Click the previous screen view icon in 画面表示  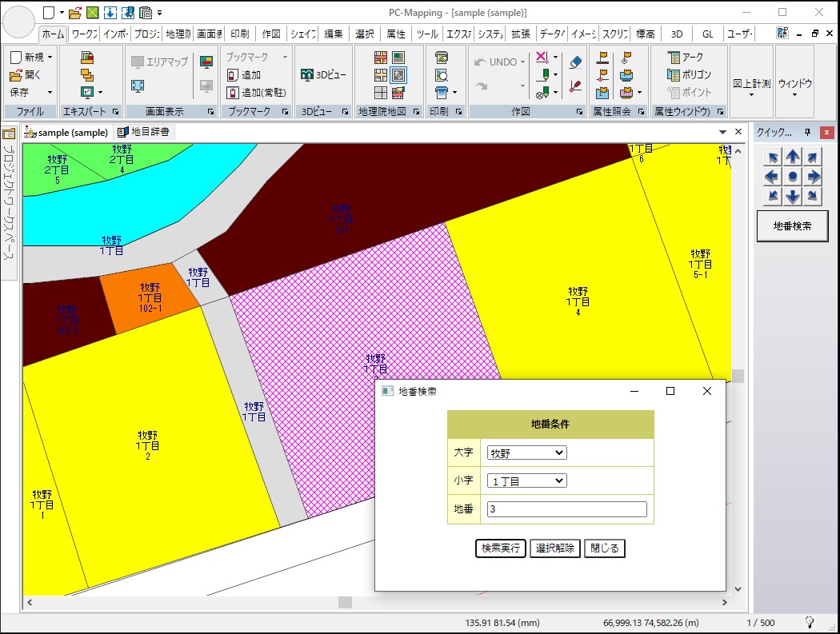[206, 62]
